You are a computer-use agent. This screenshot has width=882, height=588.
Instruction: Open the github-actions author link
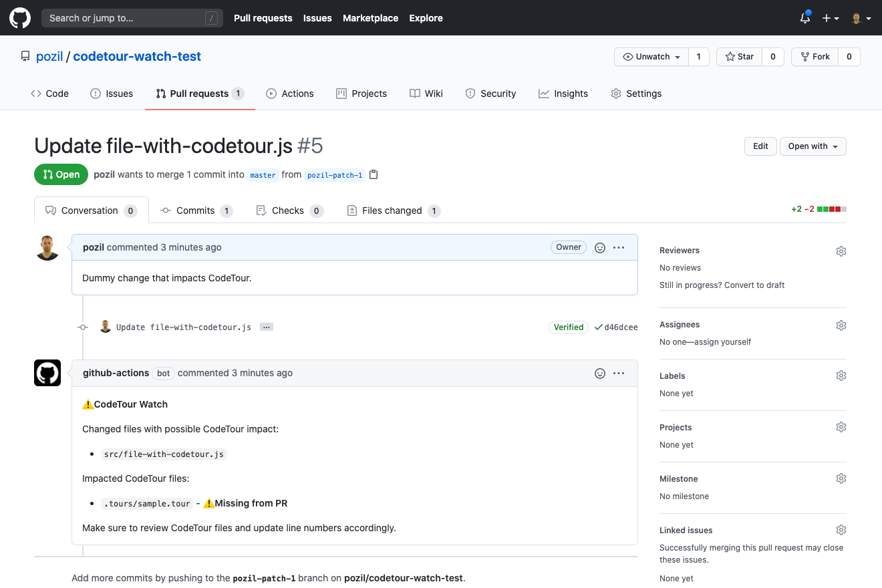click(116, 373)
